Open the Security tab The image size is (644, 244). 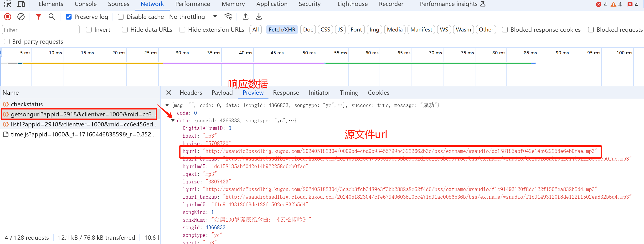[x=309, y=4]
